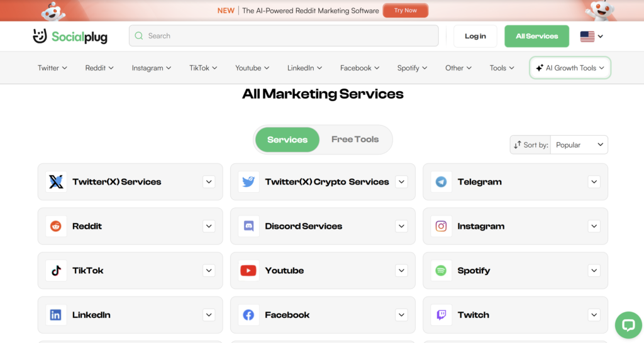This screenshot has width=644, height=343.
Task: Click the Twitter(X) Crypto Services bird icon
Action: pyautogui.click(x=248, y=182)
